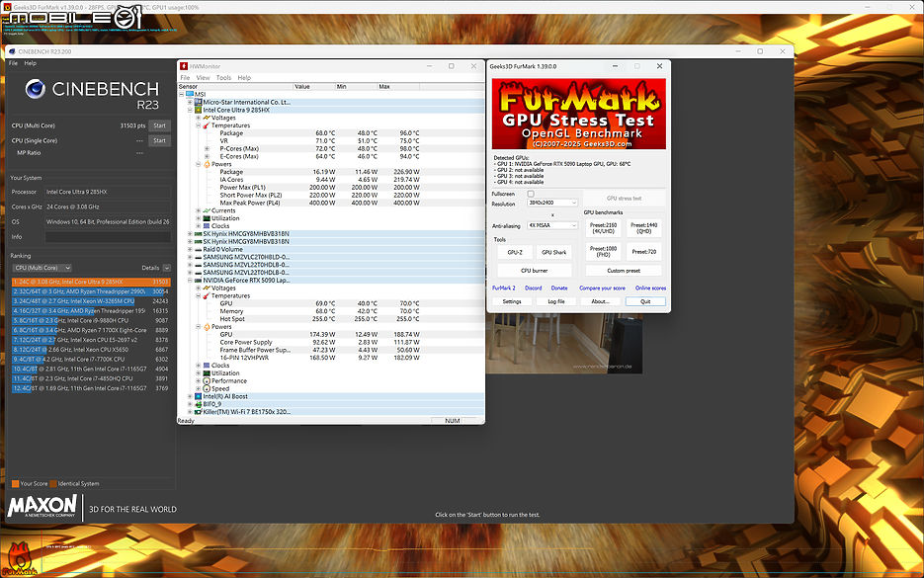924x578 pixels.
Task: Click the Intel Core Ultra 9 285HX CPU icon
Action: 199,110
